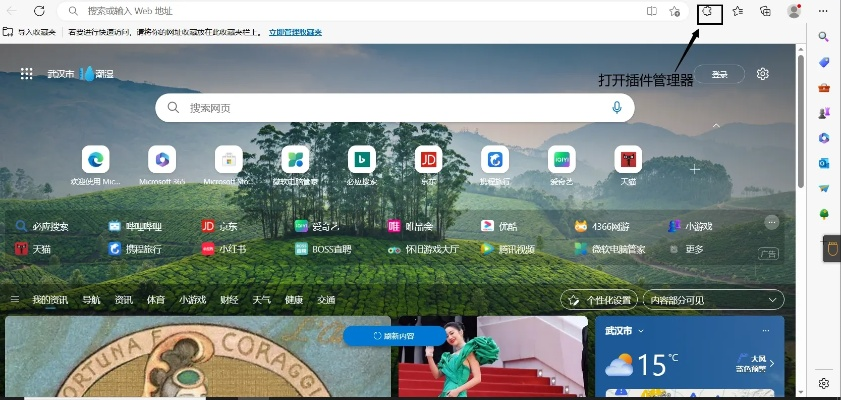Open the three-dot settings and more menu
The image size is (841, 400).
click(823, 11)
